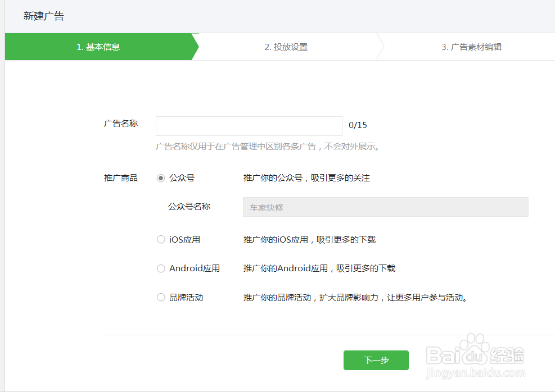
Task: Click the disabled 公众号名称 field 车家快修
Action: [x=385, y=207]
